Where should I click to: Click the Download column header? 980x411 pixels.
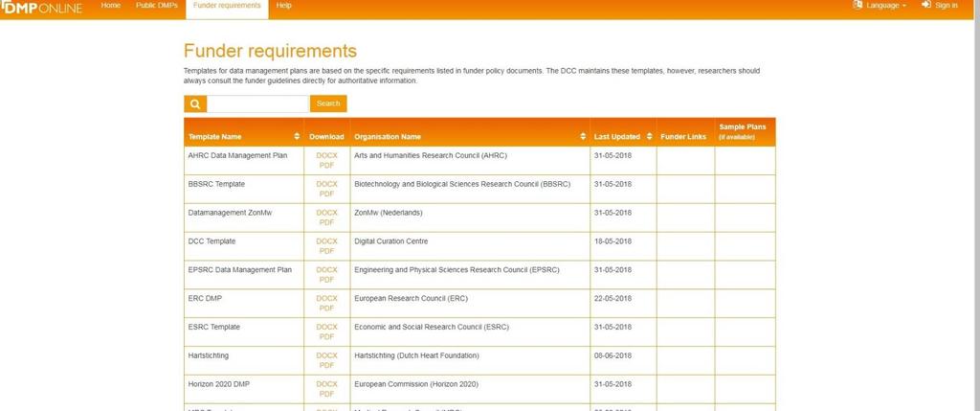point(327,132)
